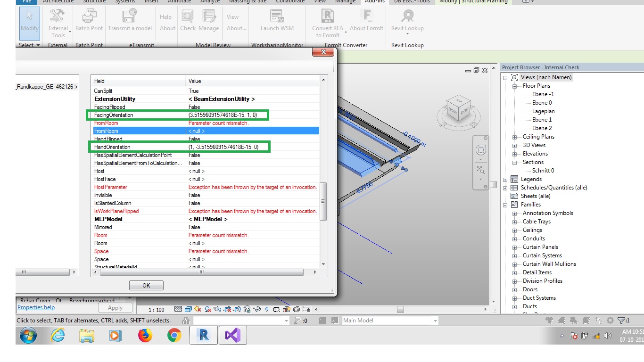This screenshot has height=362, width=644.
Task: Click the Properties help link
Action: (x=36, y=307)
